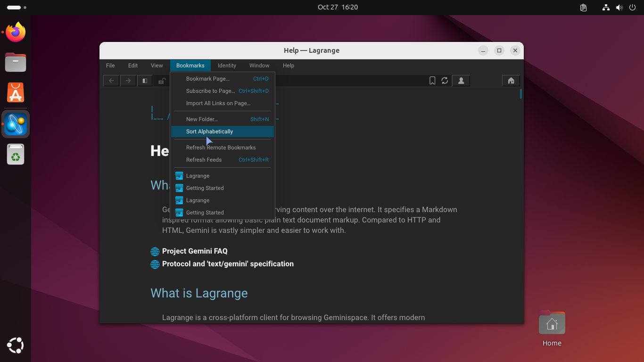Click the open padlock icon
The height and width of the screenshot is (362, 644).
pyautogui.click(x=162, y=81)
